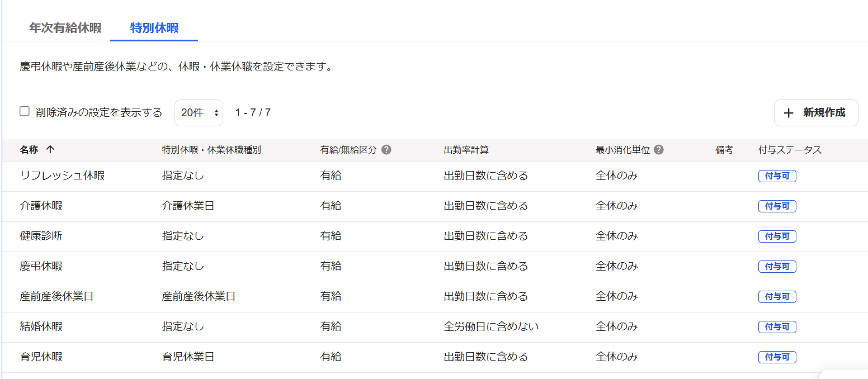This screenshot has height=379, width=868.
Task: Click 付与可 badge in 結婚休暇 row
Action: click(777, 327)
